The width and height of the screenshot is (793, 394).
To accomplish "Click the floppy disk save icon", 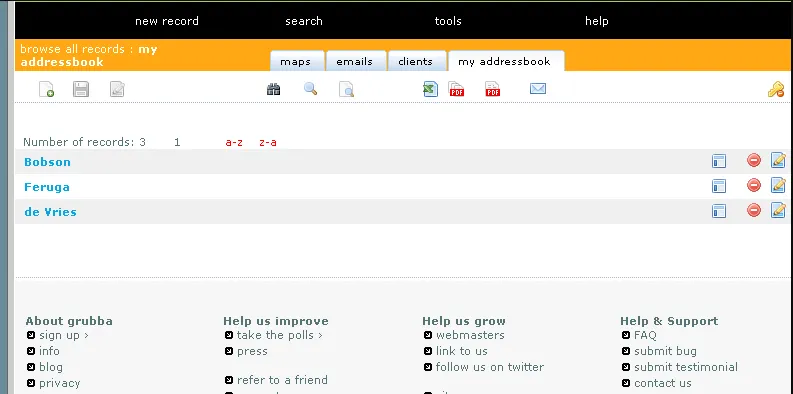I will coord(81,89).
